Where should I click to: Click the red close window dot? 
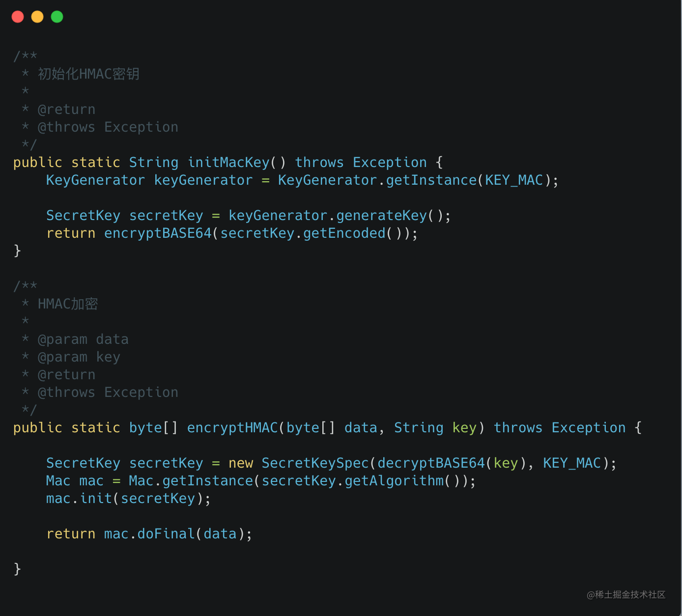pyautogui.click(x=18, y=17)
